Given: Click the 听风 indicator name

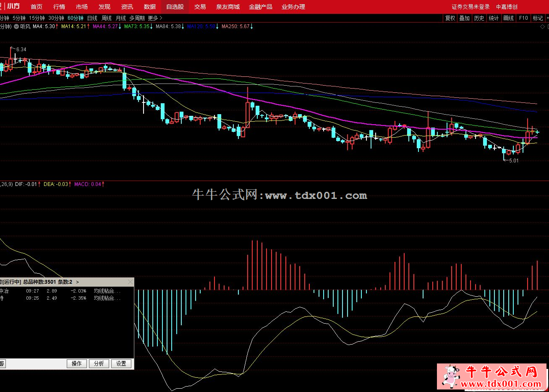Looking at the screenshot, I should (25, 26).
